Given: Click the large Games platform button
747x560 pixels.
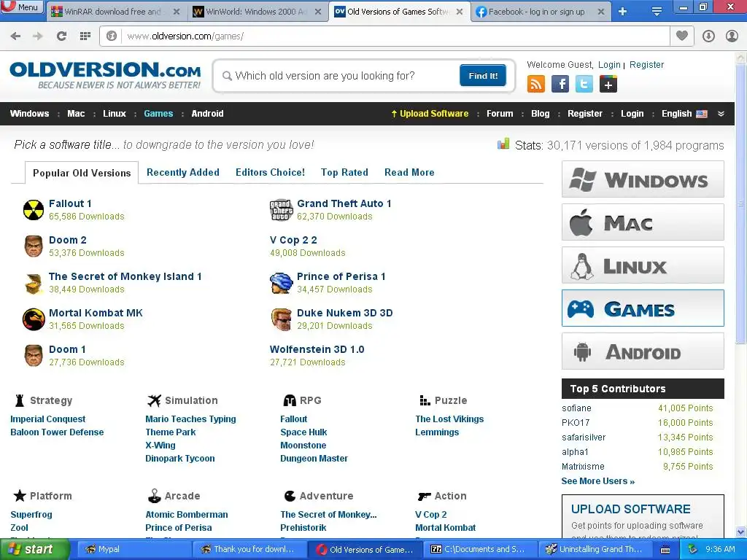Looking at the screenshot, I should pos(643,308).
